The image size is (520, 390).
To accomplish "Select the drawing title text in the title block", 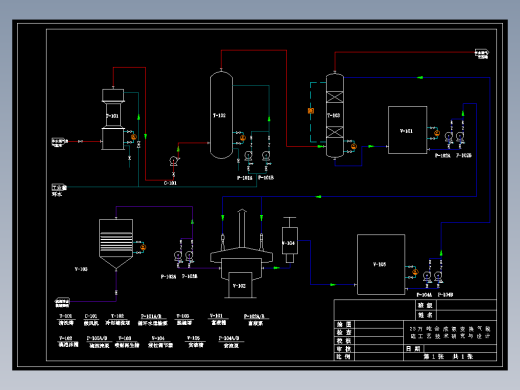I will click(x=450, y=332).
